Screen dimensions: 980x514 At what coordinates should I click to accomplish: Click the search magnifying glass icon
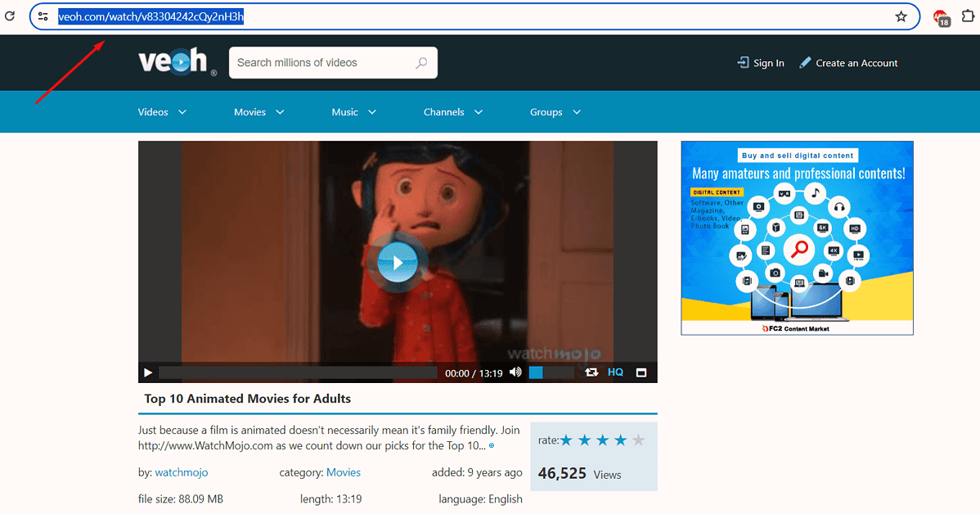pyautogui.click(x=421, y=63)
